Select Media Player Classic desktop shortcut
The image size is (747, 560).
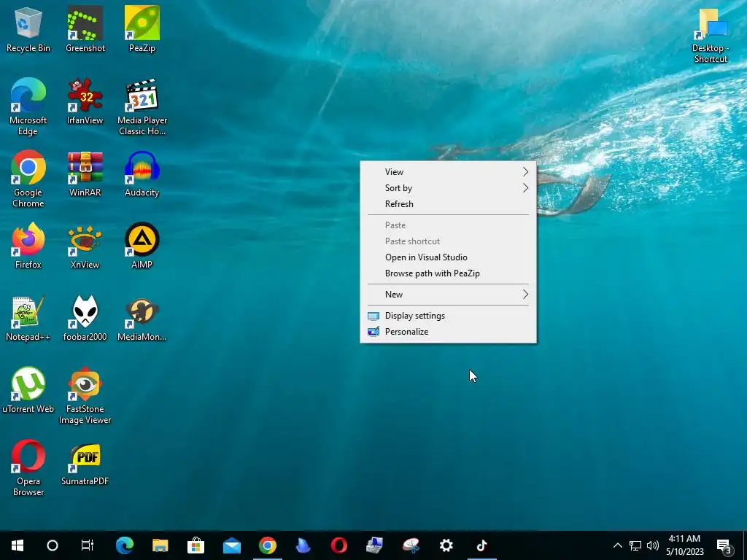(x=142, y=107)
